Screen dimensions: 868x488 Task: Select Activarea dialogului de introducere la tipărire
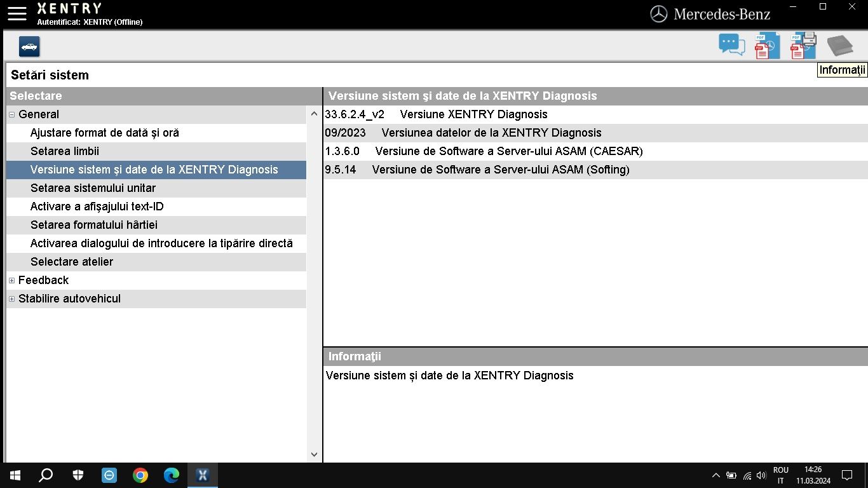(x=156, y=243)
